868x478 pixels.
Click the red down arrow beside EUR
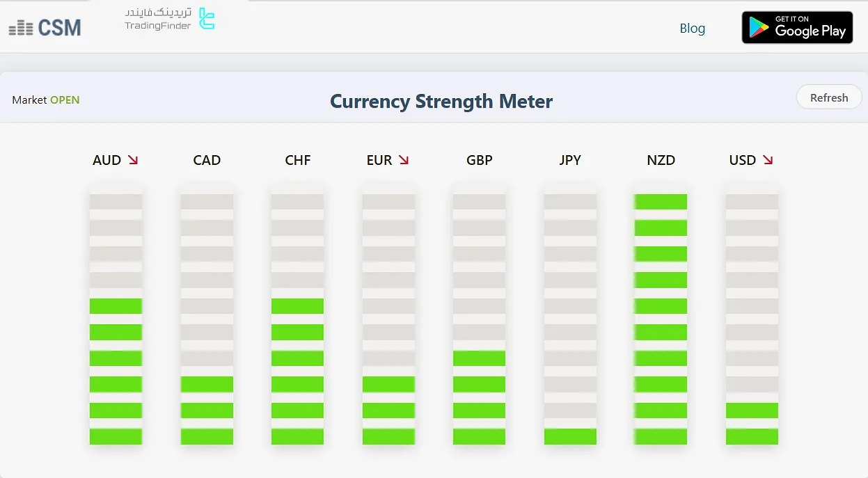pos(404,160)
